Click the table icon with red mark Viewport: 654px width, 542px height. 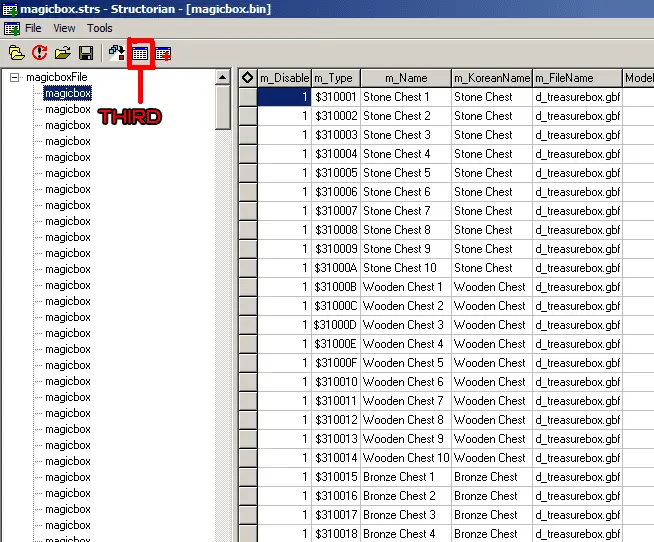163,53
